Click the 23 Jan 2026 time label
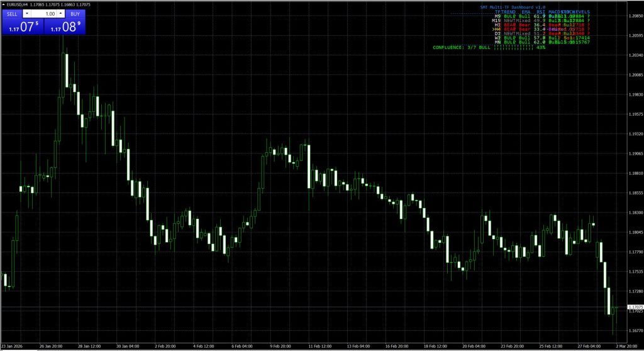The width and height of the screenshot is (644, 351). [11, 347]
